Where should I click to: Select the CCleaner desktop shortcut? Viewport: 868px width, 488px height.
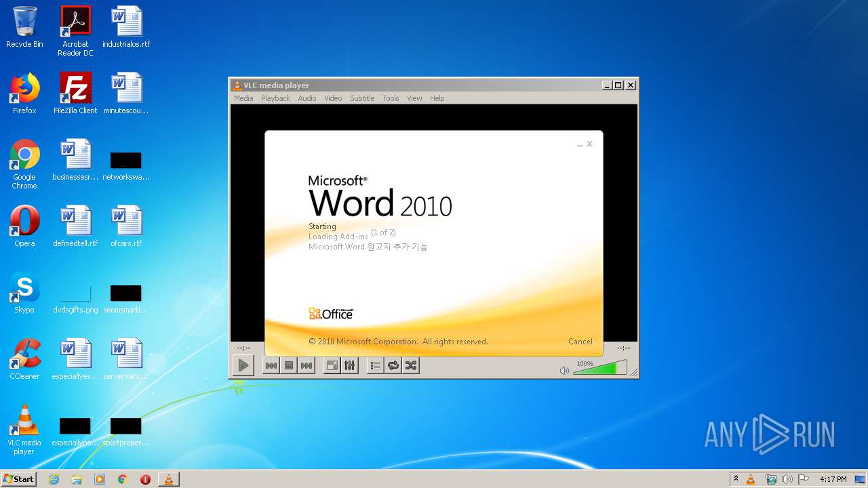coord(24,359)
